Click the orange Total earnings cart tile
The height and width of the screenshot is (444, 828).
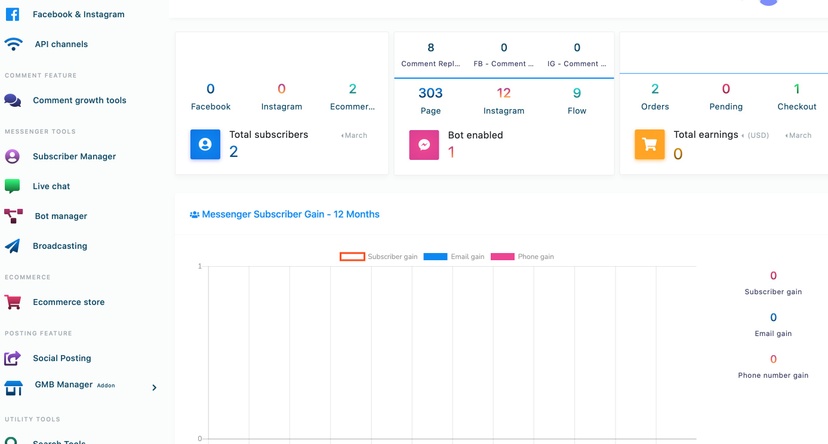(650, 145)
